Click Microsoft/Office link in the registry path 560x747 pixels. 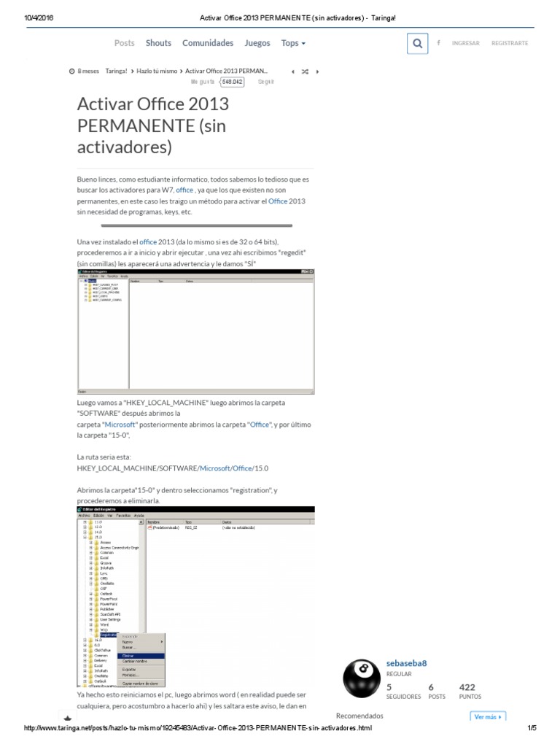(226, 468)
